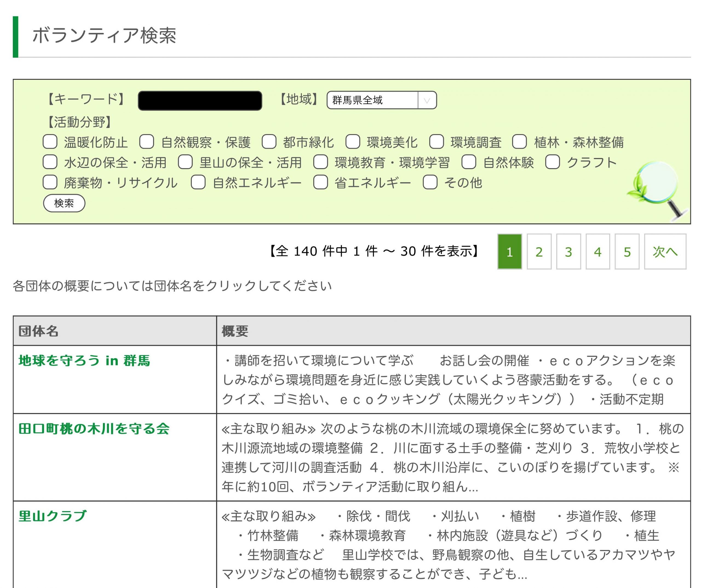Tick the 廃棄物・リサイクル checkbox
The width and height of the screenshot is (701, 588).
pyautogui.click(x=50, y=182)
